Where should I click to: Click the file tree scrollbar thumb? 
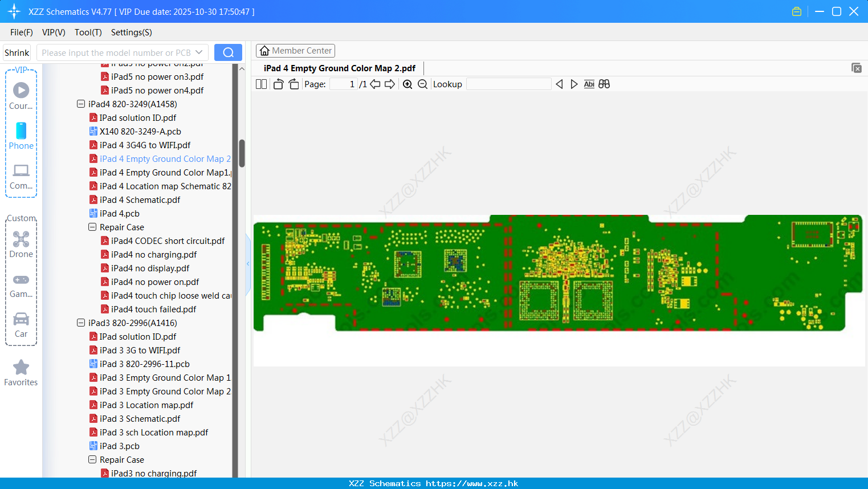pyautogui.click(x=242, y=153)
